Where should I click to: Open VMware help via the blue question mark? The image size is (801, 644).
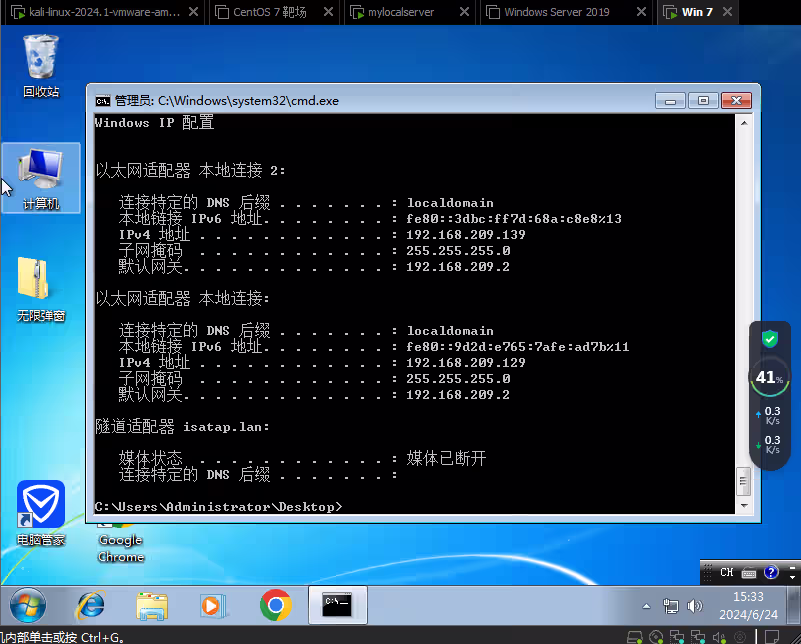point(770,572)
